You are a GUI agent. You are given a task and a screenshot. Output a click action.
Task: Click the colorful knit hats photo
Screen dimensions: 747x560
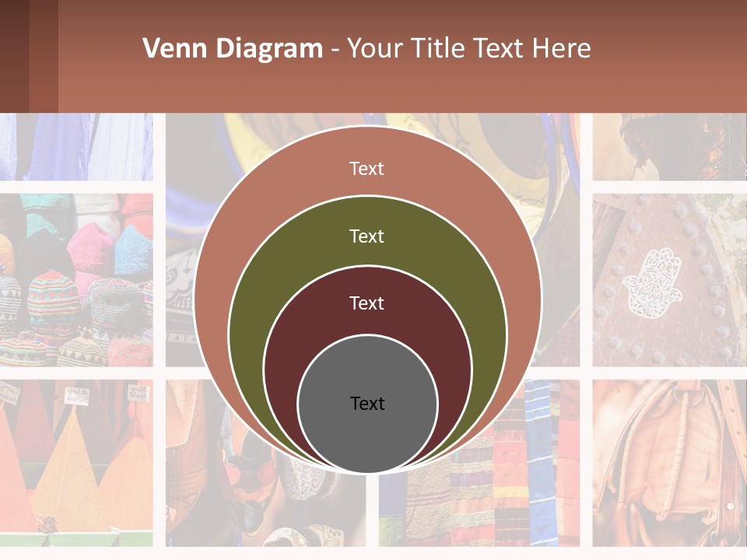(x=76, y=280)
